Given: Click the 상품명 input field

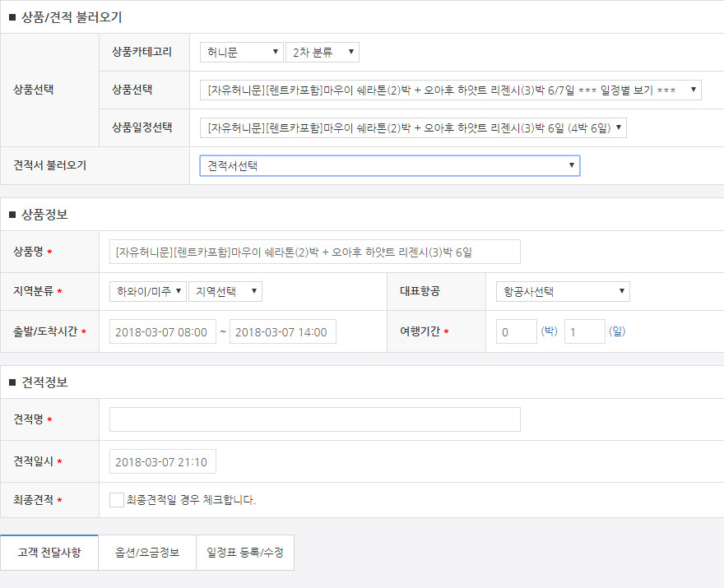Looking at the screenshot, I should coord(315,252).
